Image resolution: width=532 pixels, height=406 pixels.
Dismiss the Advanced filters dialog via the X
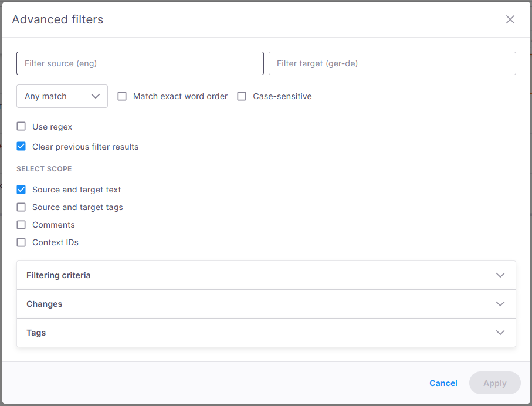point(510,19)
